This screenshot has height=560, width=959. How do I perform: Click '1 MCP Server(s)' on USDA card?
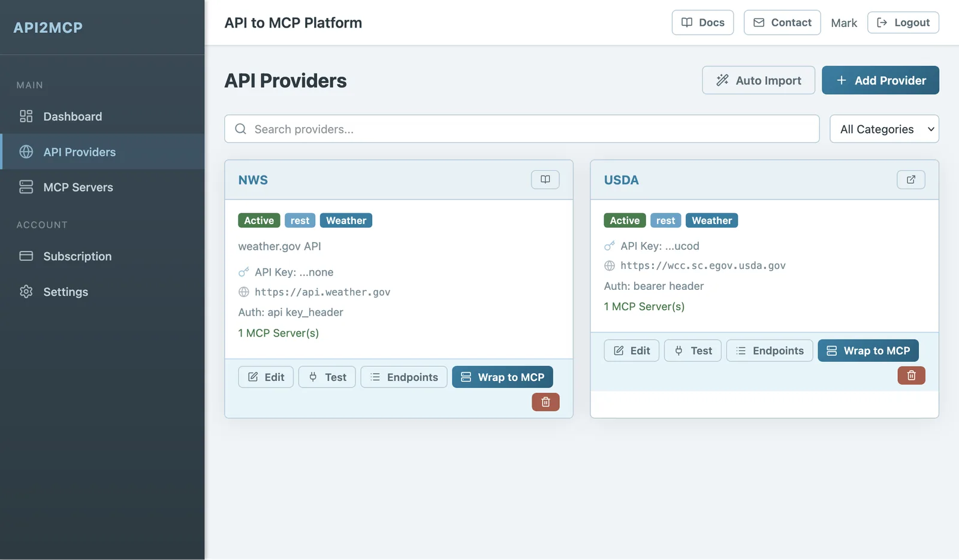tap(644, 306)
